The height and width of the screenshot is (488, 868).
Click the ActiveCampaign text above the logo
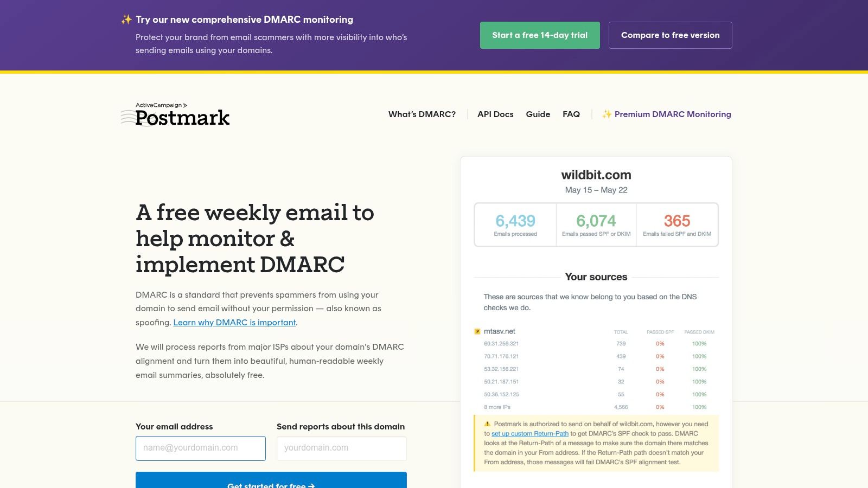(x=161, y=105)
